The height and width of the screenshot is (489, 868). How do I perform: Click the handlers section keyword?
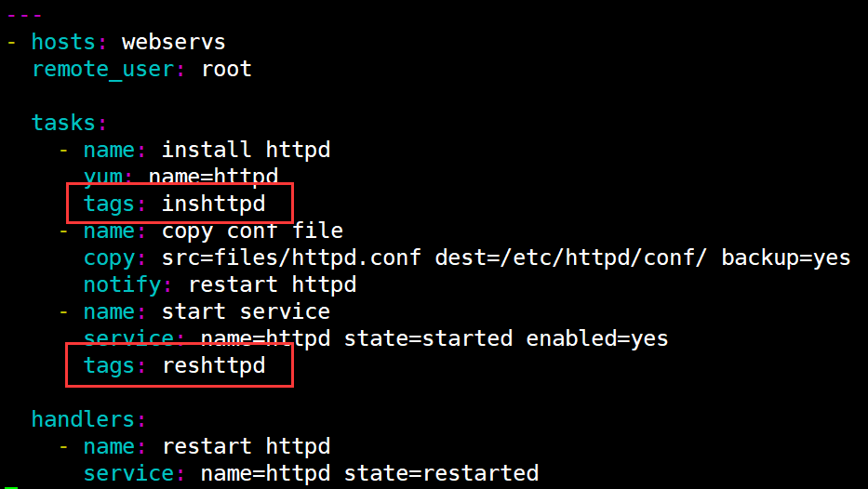click(x=83, y=419)
